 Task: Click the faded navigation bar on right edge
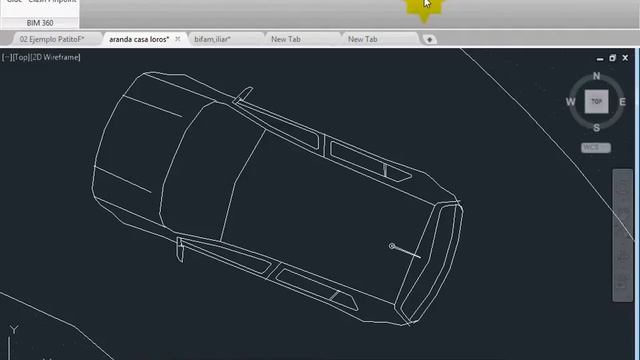(622, 235)
